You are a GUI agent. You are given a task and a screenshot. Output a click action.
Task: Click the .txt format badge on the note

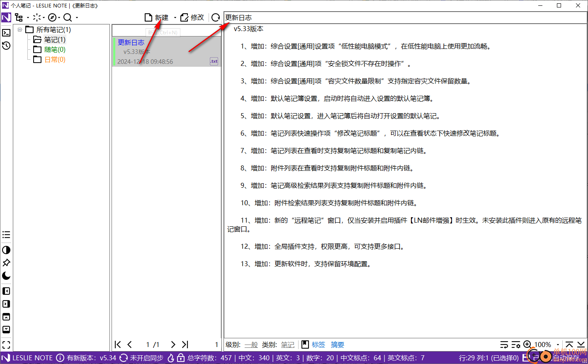[214, 61]
